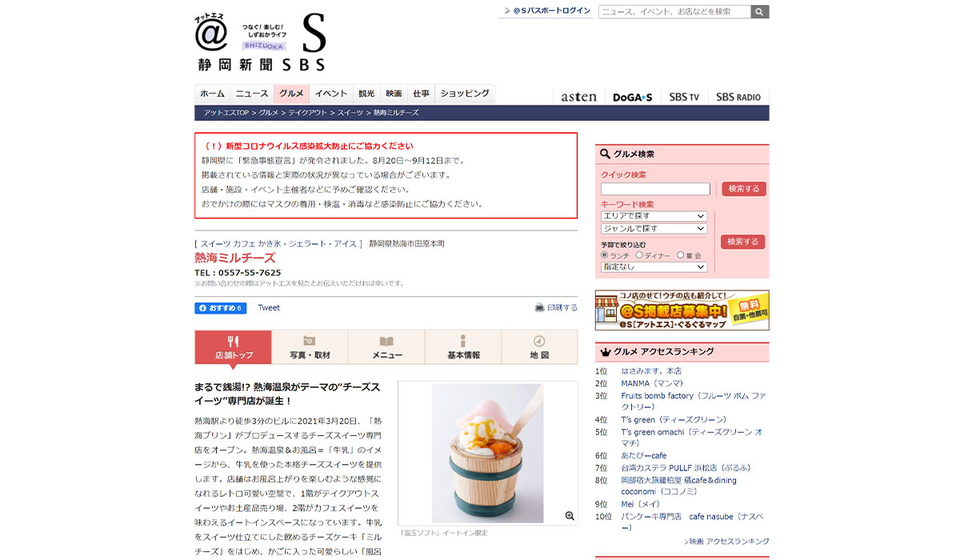Switch to the メニュー tab
960x560 pixels.
[x=386, y=347]
